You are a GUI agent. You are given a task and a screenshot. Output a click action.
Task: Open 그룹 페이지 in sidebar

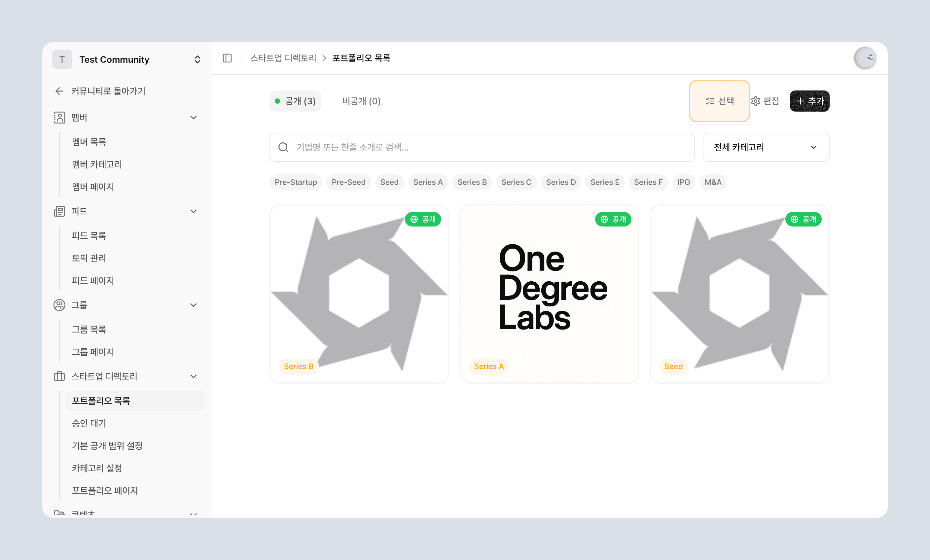click(93, 352)
